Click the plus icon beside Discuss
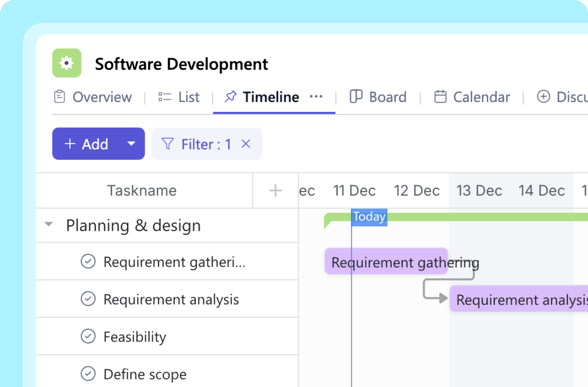Screen dimensions: 588x387 543,96
